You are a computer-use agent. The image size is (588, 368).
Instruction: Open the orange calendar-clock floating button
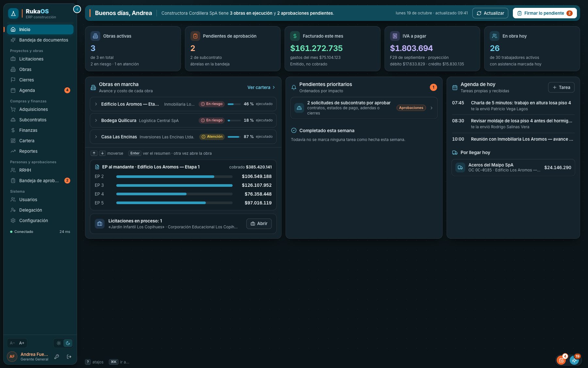pos(561,360)
